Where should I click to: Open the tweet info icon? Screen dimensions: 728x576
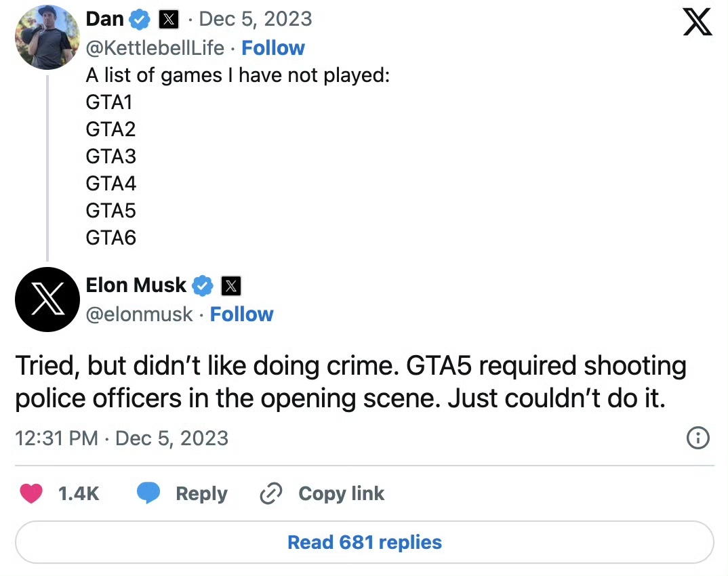[697, 438]
